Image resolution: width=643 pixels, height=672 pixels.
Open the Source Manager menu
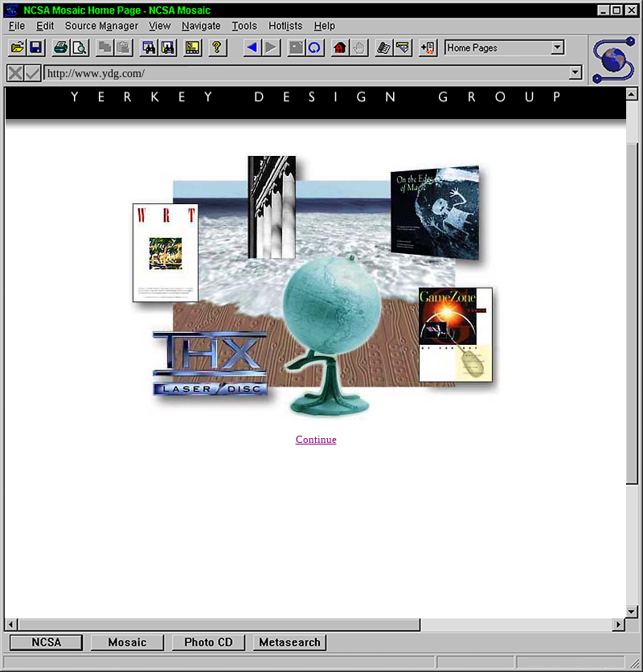tap(101, 26)
